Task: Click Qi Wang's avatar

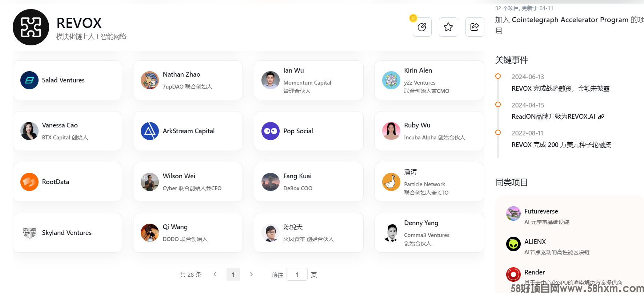Action: (150, 233)
